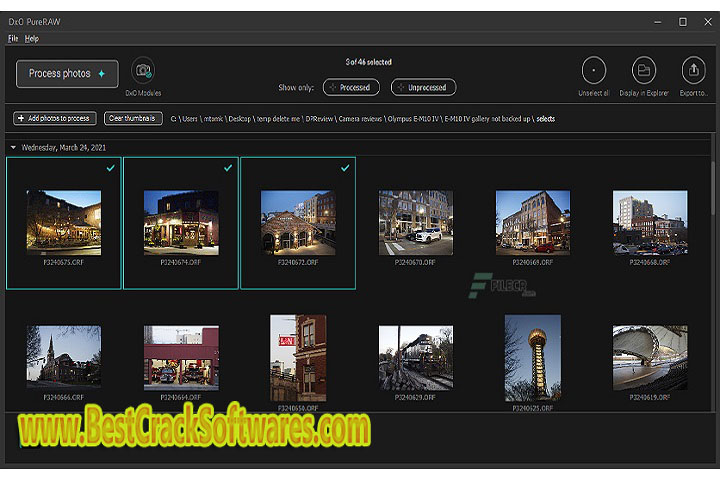Screen dimensions: 720x480
Task: Click the Process photos button
Action: click(67, 73)
